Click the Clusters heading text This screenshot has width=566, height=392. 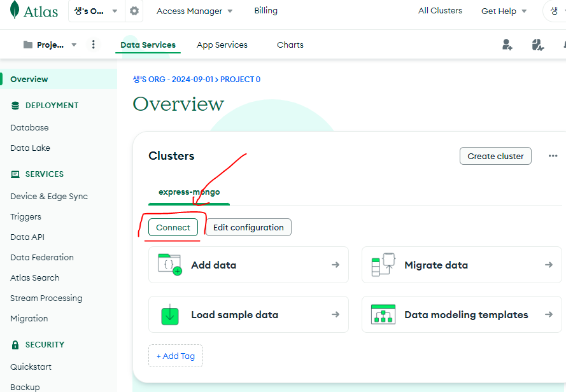pyautogui.click(x=171, y=156)
